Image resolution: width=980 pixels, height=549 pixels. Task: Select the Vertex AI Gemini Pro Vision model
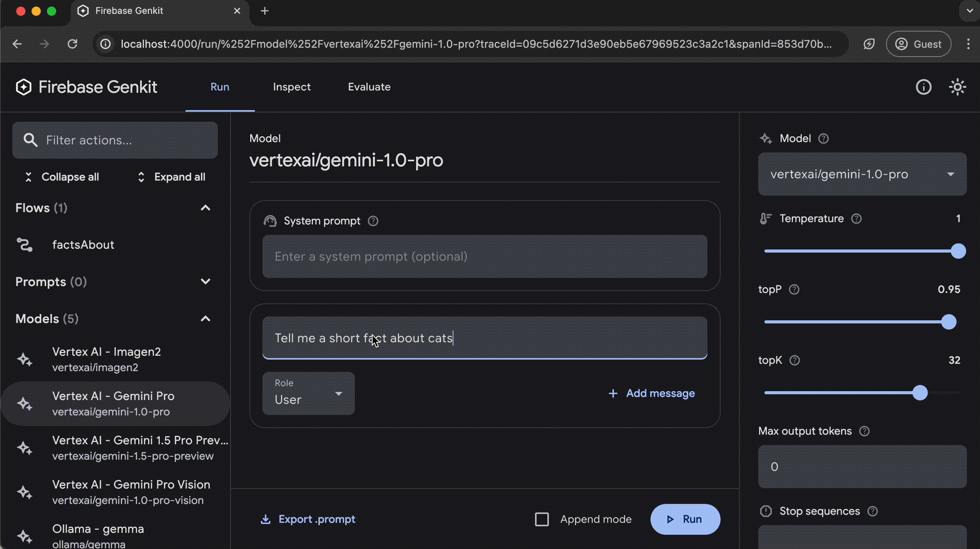click(x=131, y=492)
